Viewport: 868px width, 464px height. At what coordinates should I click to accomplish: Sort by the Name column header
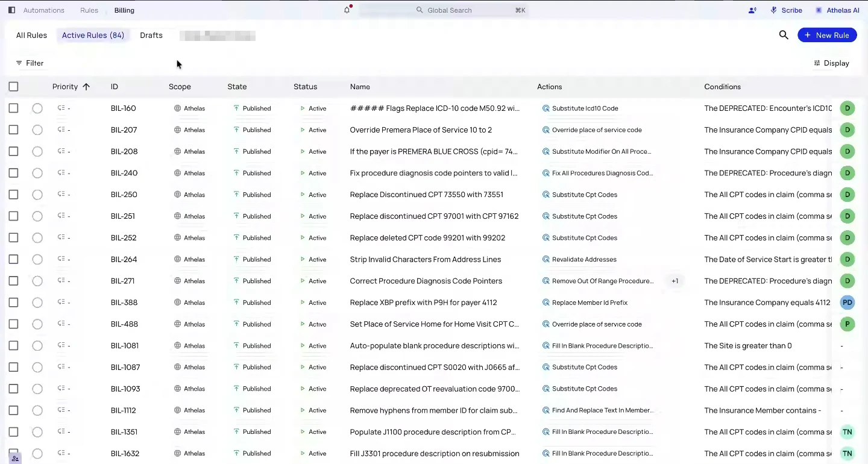tap(360, 87)
